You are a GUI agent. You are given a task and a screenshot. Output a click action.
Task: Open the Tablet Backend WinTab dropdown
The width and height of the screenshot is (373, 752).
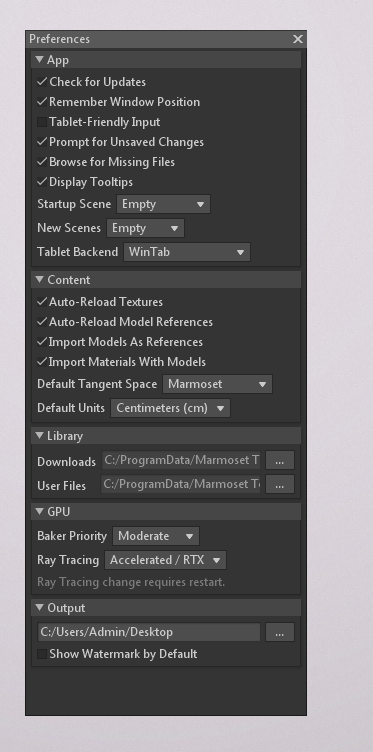click(187, 252)
